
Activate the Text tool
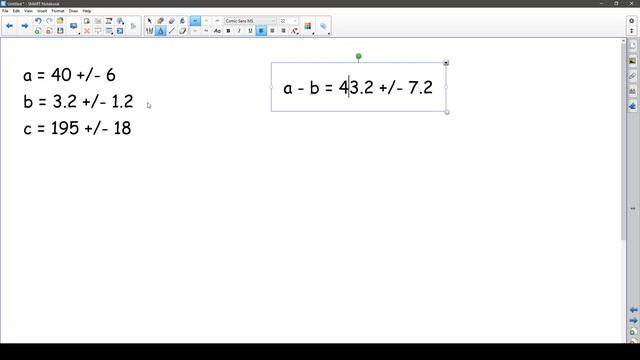click(160, 31)
